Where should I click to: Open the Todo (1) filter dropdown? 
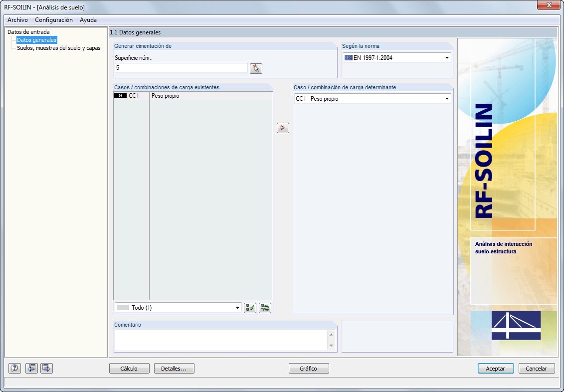click(x=238, y=308)
